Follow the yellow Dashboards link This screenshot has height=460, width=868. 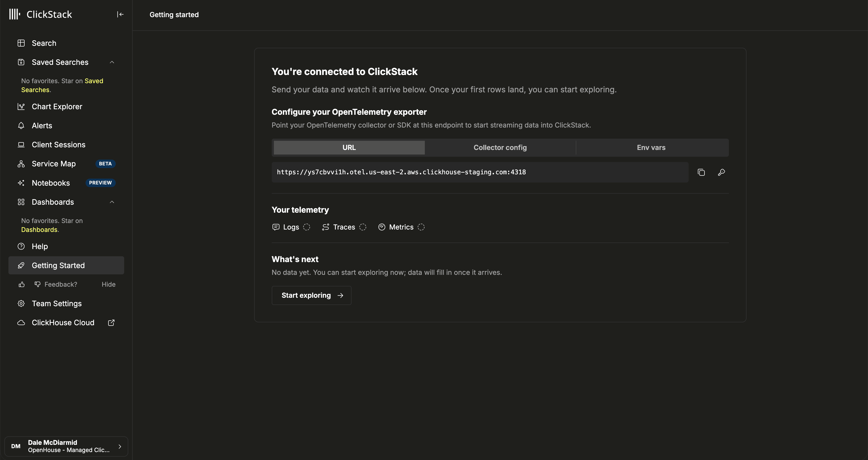pyautogui.click(x=39, y=230)
